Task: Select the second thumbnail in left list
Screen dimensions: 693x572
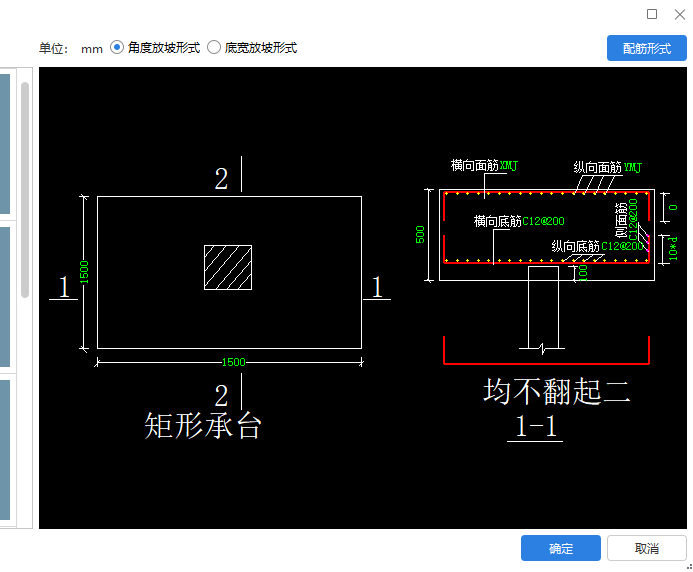Action: click(x=5, y=297)
